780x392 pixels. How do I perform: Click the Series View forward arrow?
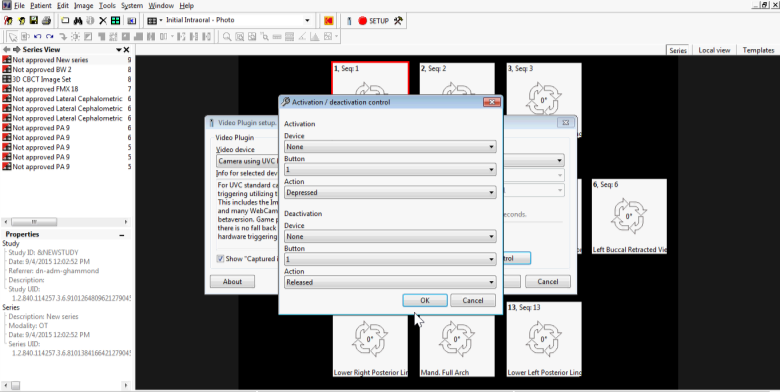coord(16,49)
